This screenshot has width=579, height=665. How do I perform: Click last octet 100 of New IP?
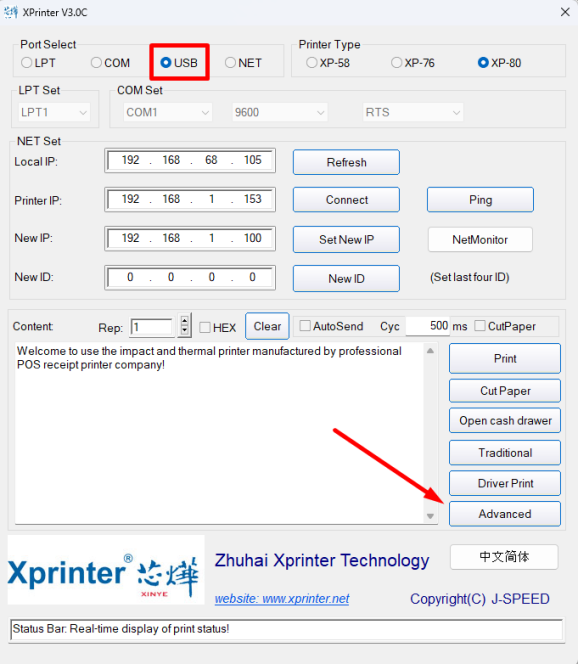[252, 238]
